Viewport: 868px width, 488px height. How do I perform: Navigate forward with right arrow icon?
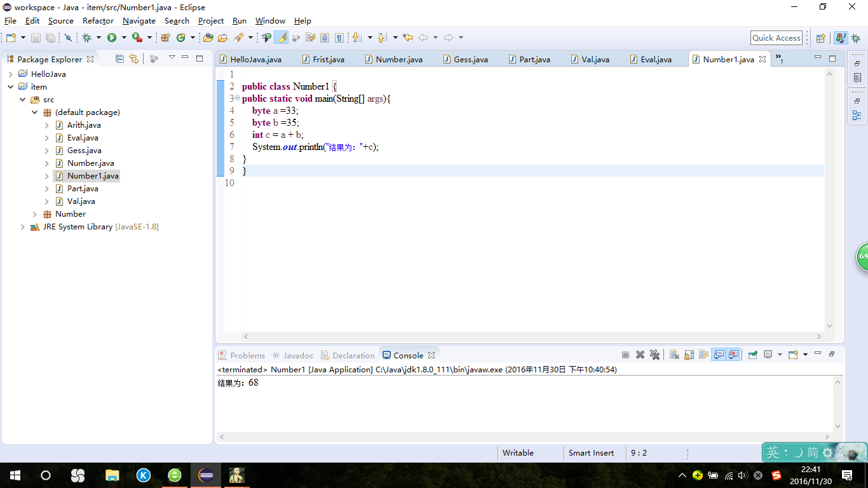(x=448, y=37)
